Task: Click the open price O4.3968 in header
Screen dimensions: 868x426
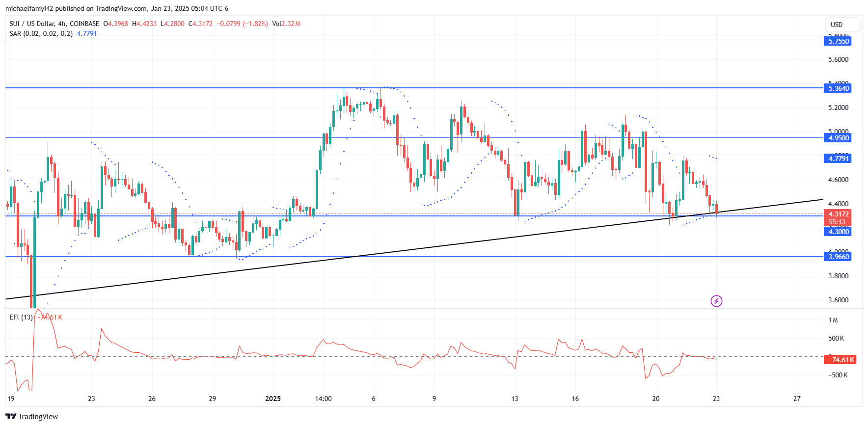Action: pyautogui.click(x=115, y=24)
